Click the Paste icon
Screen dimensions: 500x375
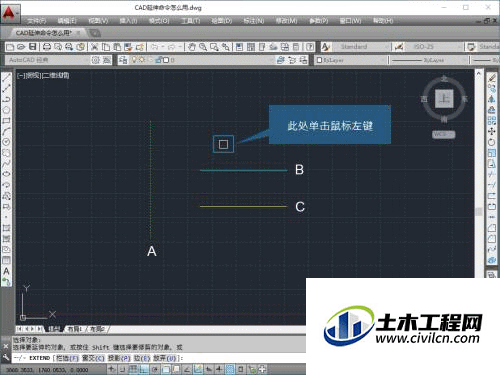(117, 47)
